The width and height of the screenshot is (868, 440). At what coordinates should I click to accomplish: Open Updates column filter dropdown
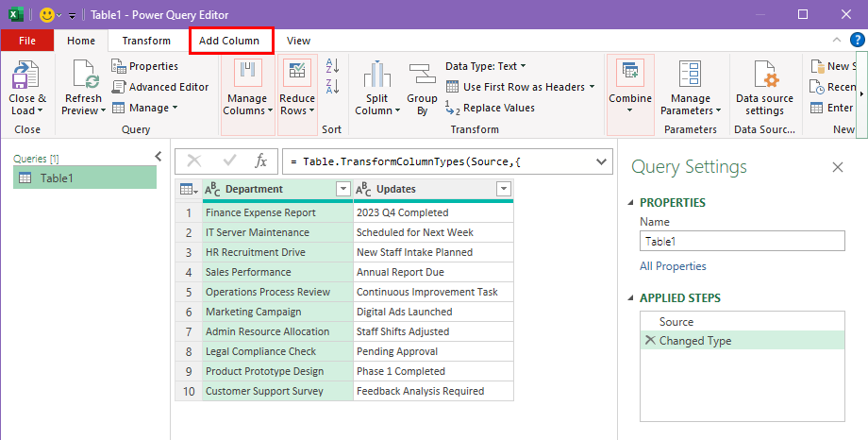(x=503, y=190)
